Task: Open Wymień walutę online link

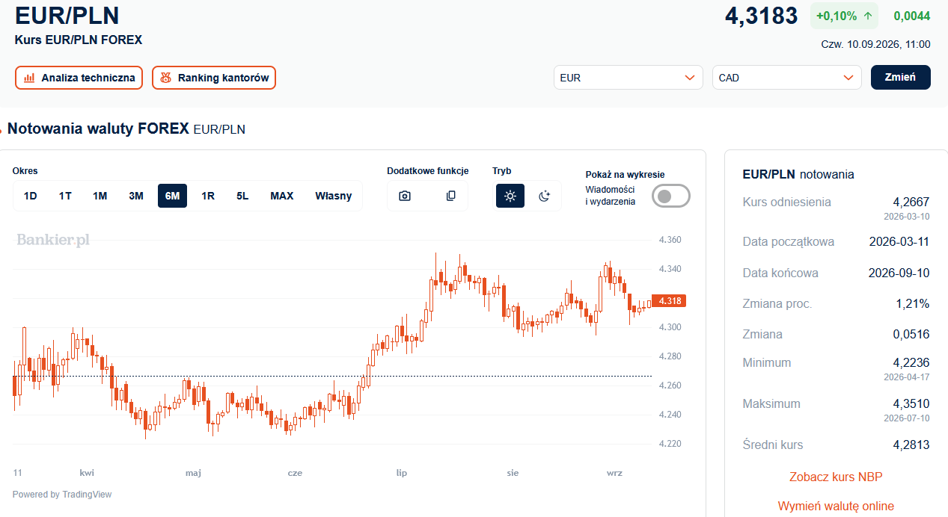Action: (x=836, y=506)
